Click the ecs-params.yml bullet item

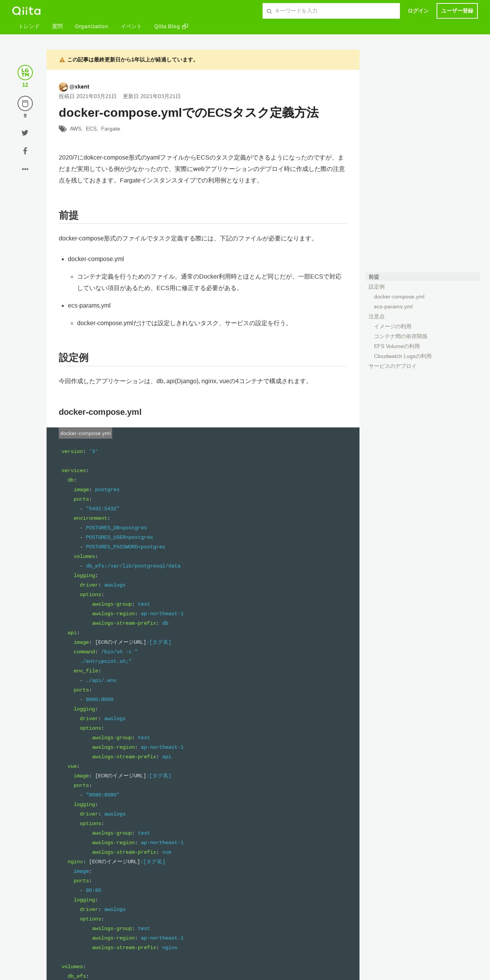point(89,305)
